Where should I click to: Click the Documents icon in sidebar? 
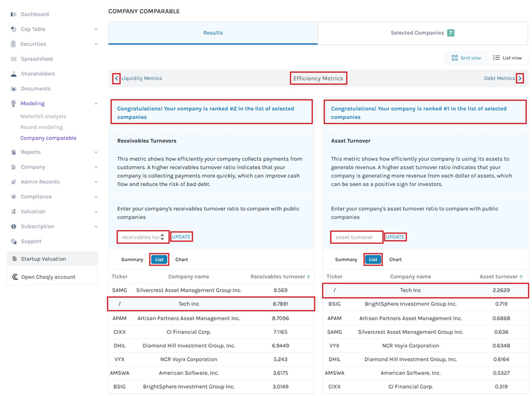pos(14,89)
